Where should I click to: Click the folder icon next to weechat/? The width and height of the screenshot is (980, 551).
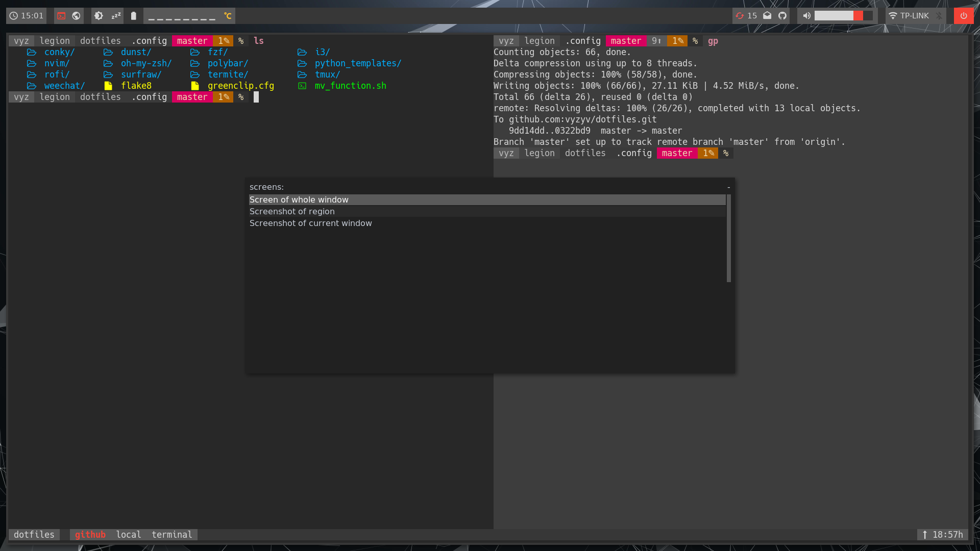click(32, 86)
